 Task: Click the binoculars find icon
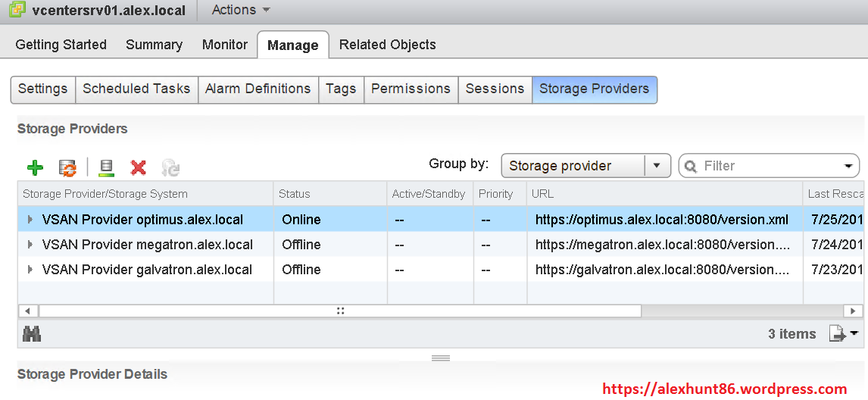click(x=32, y=334)
